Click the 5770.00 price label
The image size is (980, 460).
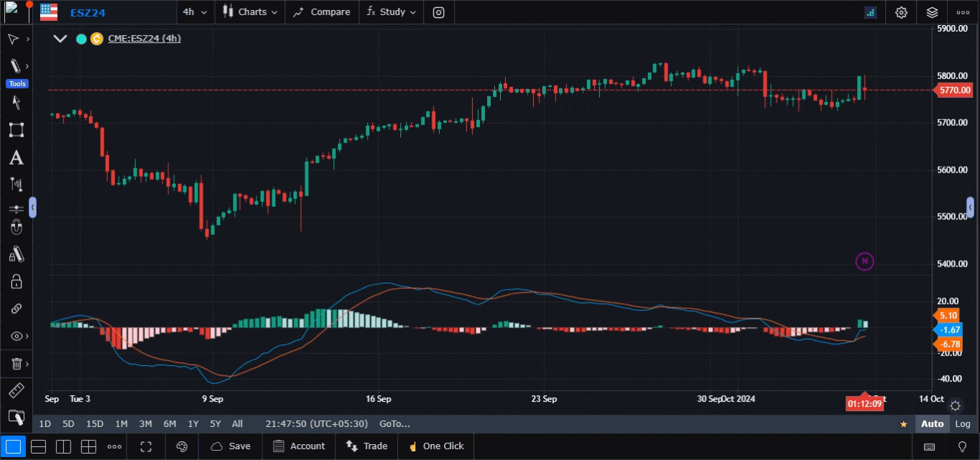(x=955, y=90)
